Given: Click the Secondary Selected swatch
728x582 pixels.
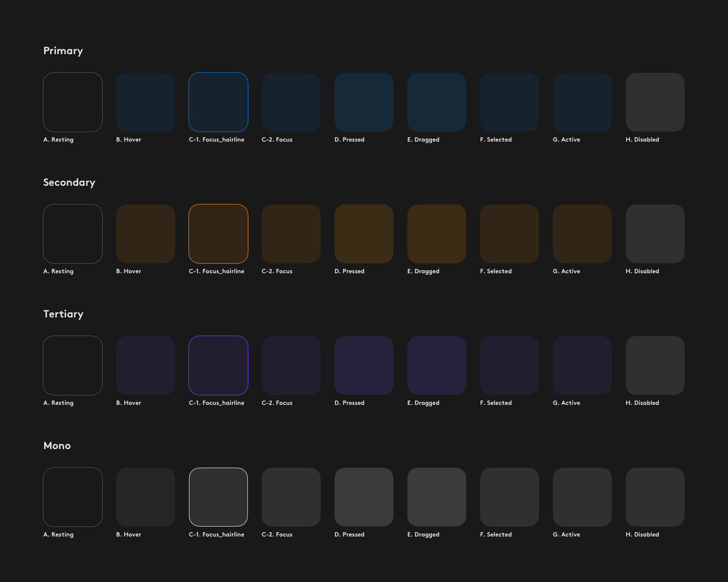Looking at the screenshot, I should [x=510, y=234].
